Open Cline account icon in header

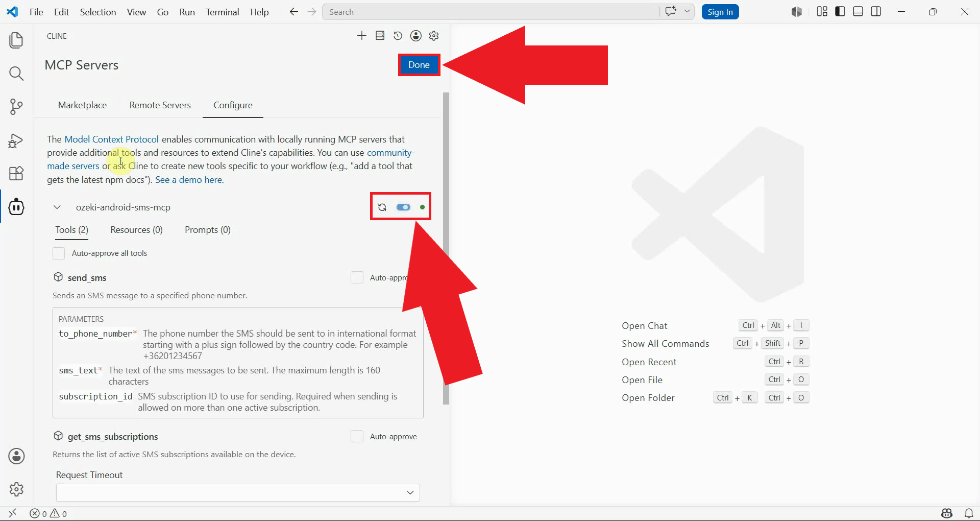[x=416, y=36]
